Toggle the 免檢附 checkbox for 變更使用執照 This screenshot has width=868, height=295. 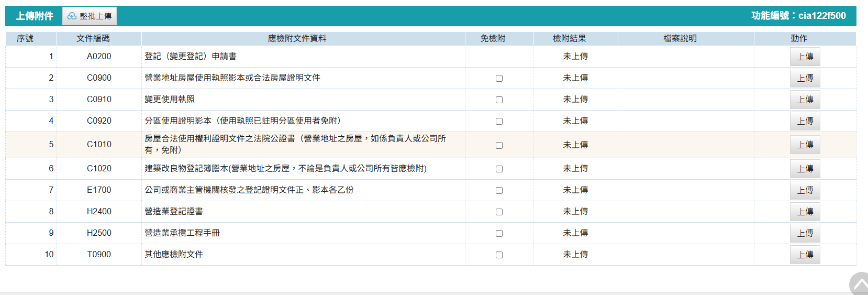tap(499, 100)
